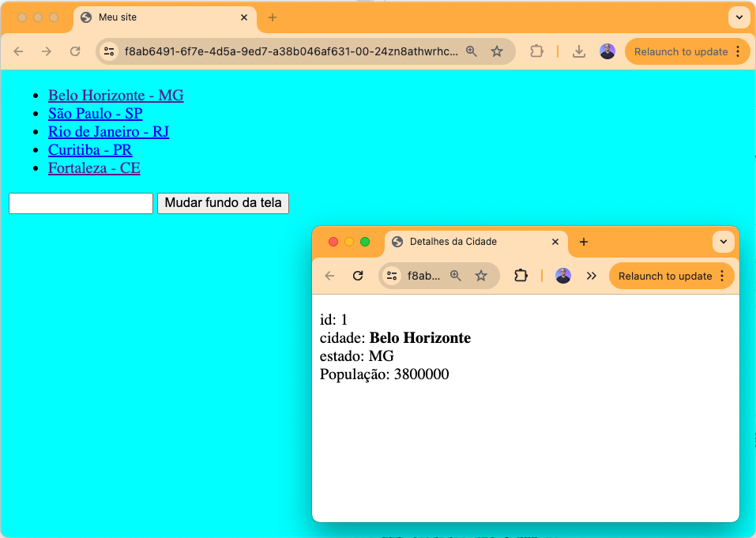Switch to the Meu site tab
This screenshot has height=538, width=756.
point(158,17)
